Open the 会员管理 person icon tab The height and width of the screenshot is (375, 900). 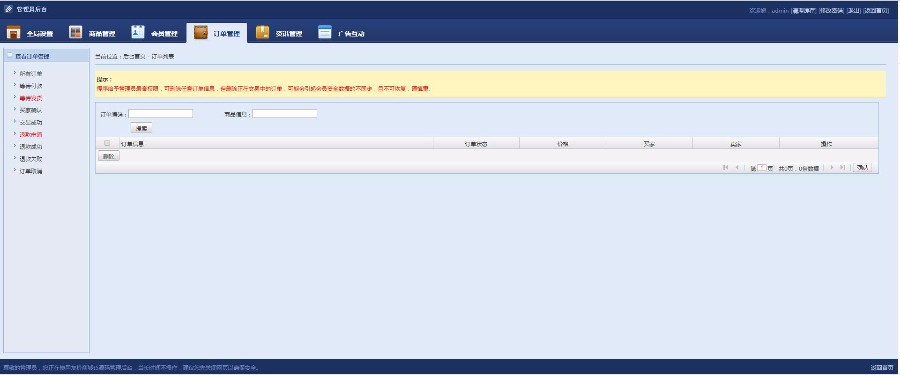point(154,33)
